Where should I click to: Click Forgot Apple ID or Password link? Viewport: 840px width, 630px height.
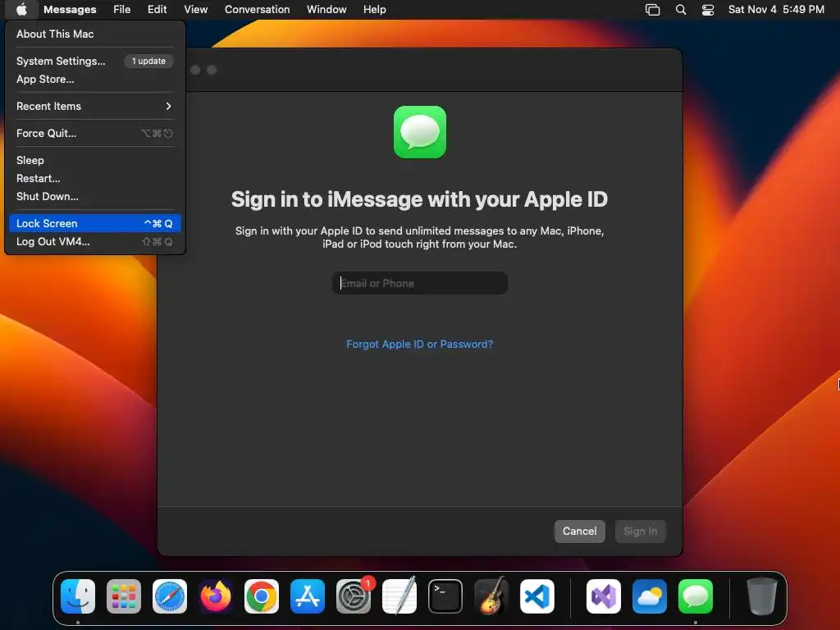point(419,344)
